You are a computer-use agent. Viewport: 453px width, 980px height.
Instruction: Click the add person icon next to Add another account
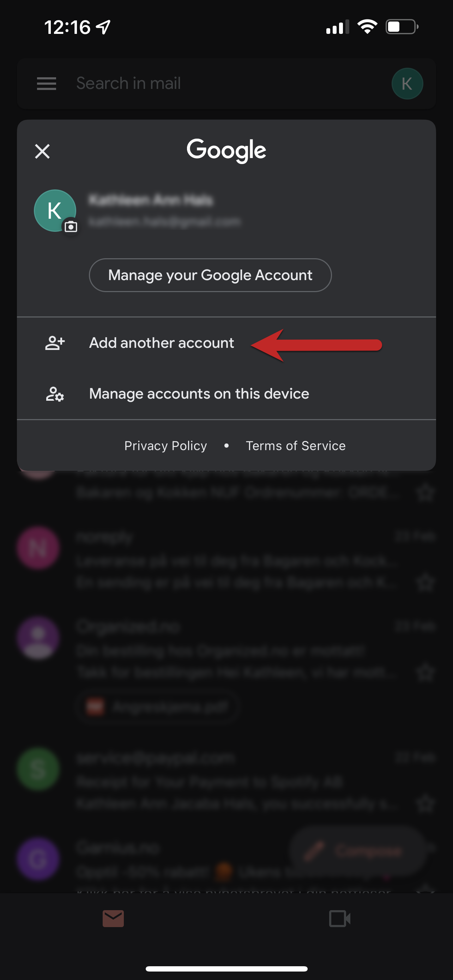tap(54, 343)
